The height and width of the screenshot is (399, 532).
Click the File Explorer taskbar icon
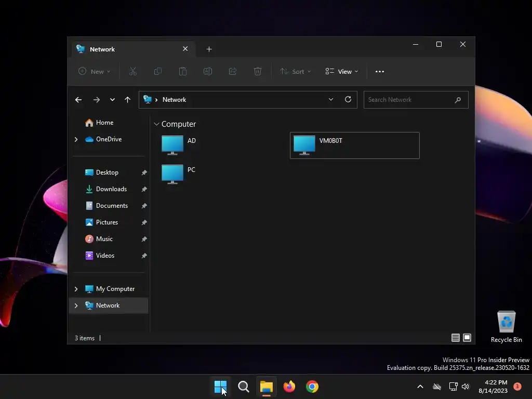pos(267,387)
